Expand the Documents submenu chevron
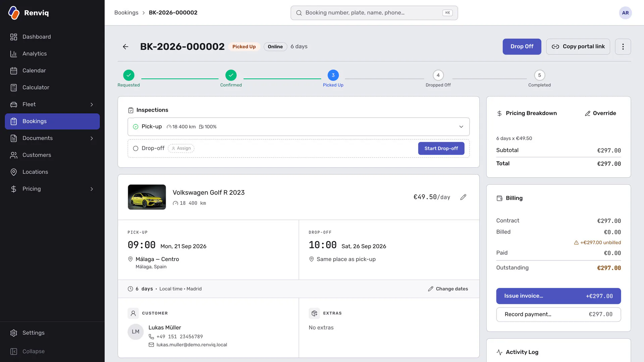Viewport: 644px width, 362px height. [x=92, y=138]
